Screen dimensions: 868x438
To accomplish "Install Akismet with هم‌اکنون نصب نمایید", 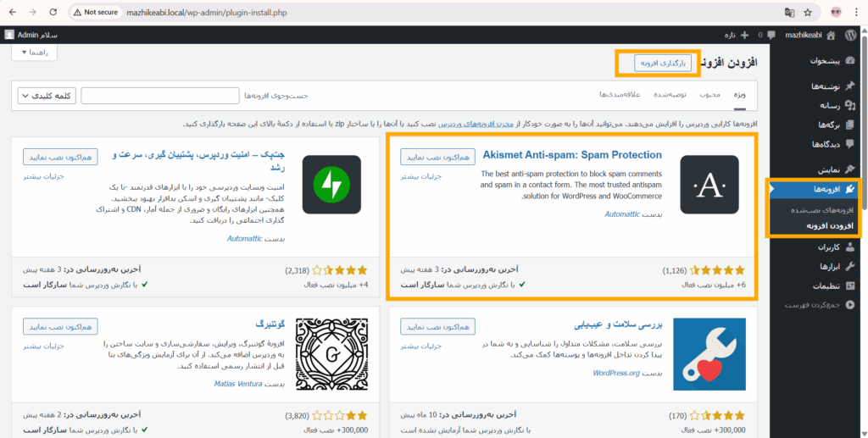I will coord(438,157).
